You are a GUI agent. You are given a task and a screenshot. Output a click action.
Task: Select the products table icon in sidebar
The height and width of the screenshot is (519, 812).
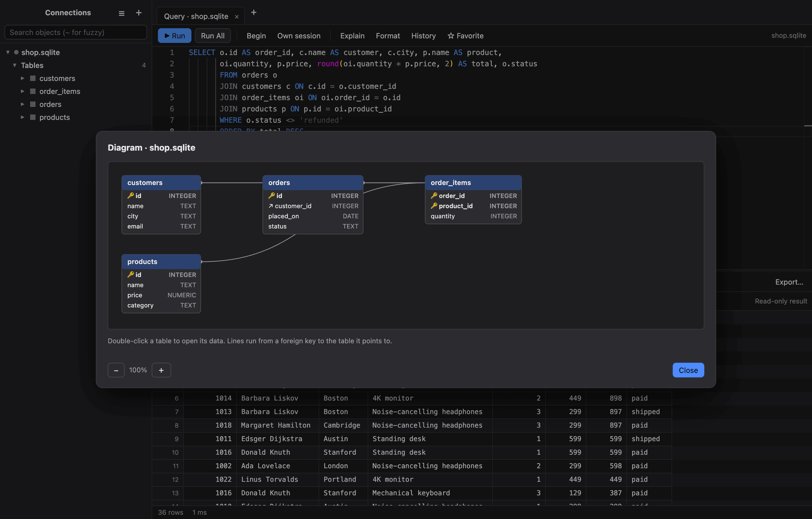[x=33, y=117]
